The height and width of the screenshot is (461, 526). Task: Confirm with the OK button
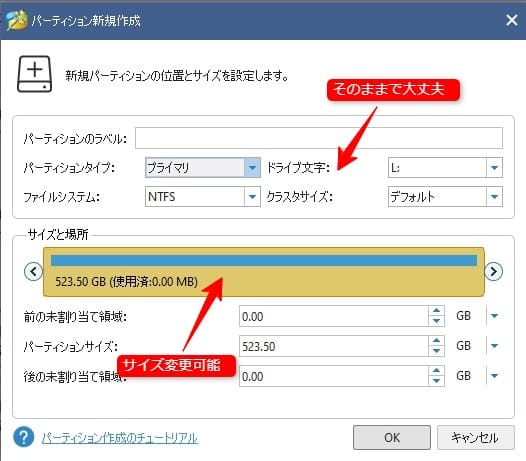(x=392, y=438)
